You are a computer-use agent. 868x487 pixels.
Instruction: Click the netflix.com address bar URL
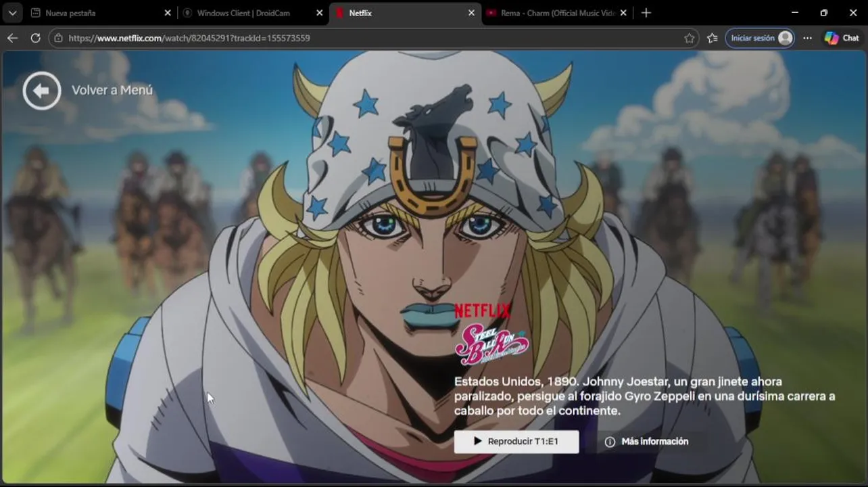[x=189, y=39]
